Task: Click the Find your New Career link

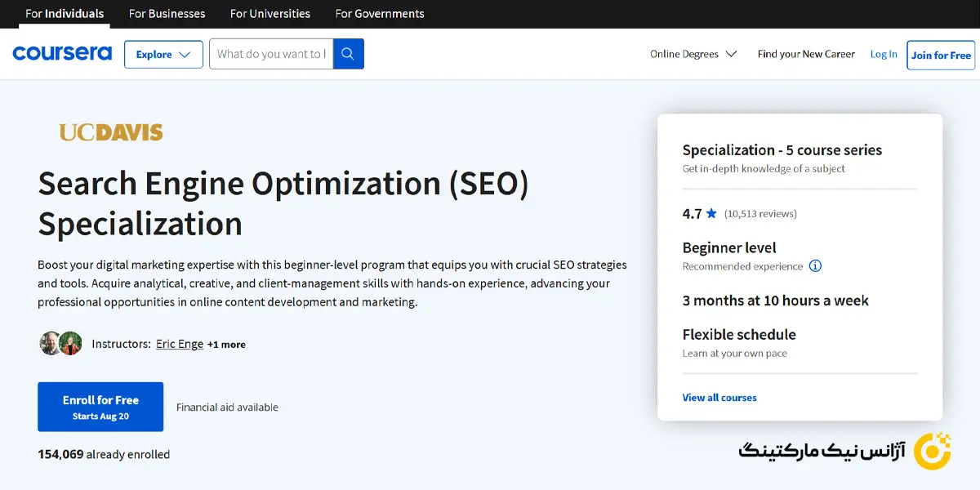Action: 806,54
